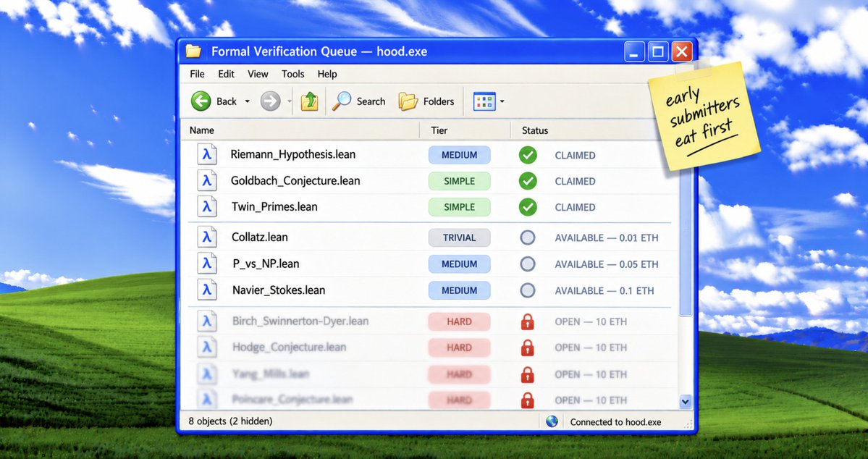This screenshot has width=868, height=459.
Task: Click the red lock for Yang_Mills.lean
Action: pos(528,374)
